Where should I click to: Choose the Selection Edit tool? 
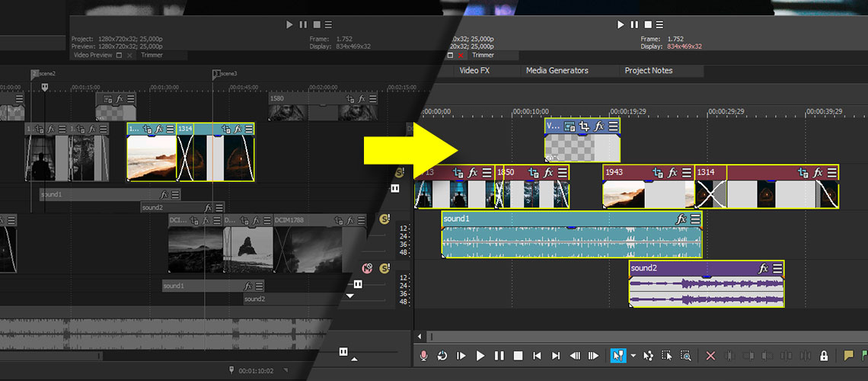(667, 356)
